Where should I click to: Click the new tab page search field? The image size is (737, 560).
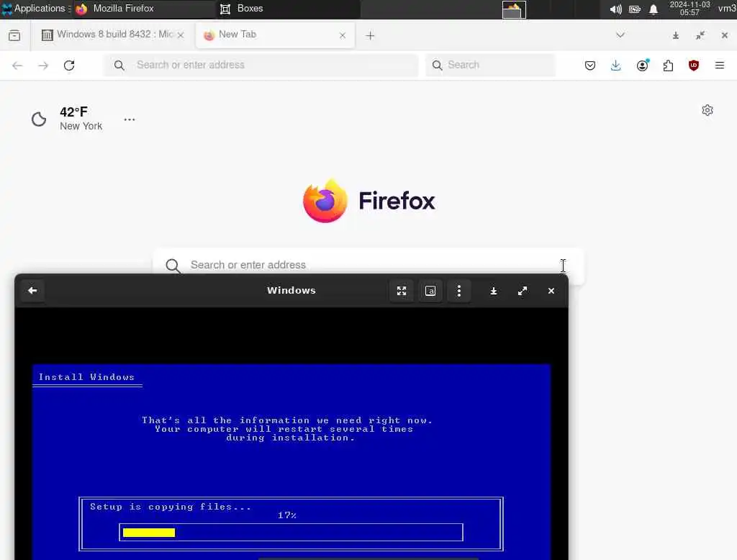tap(368, 265)
